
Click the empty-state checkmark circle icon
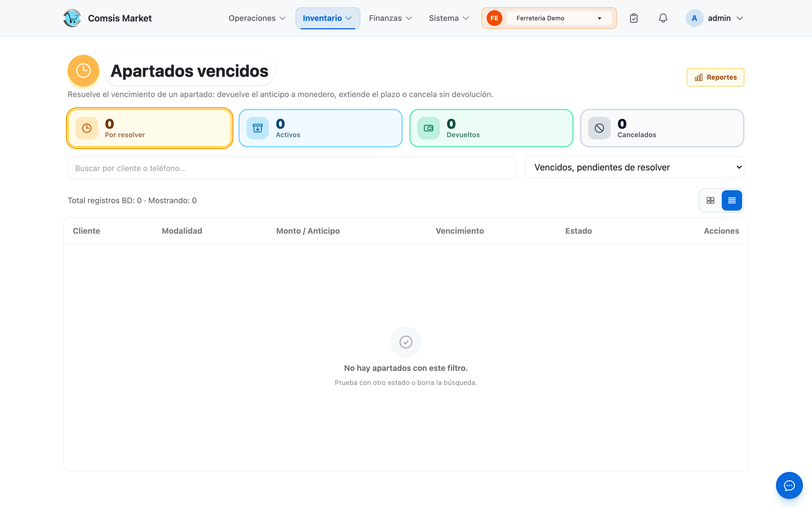(x=406, y=342)
